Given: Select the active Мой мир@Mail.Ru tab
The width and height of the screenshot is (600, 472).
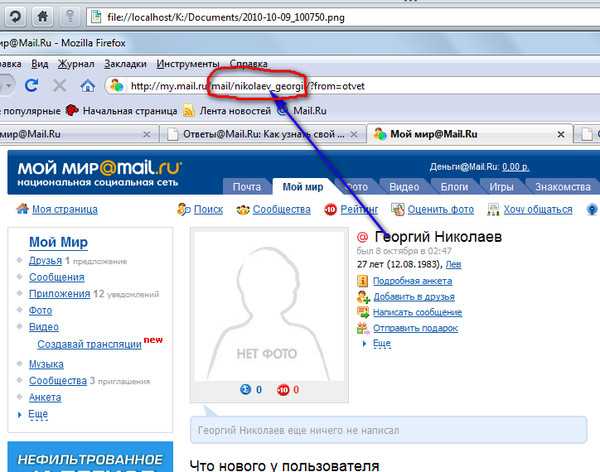Looking at the screenshot, I should click(x=470, y=134).
